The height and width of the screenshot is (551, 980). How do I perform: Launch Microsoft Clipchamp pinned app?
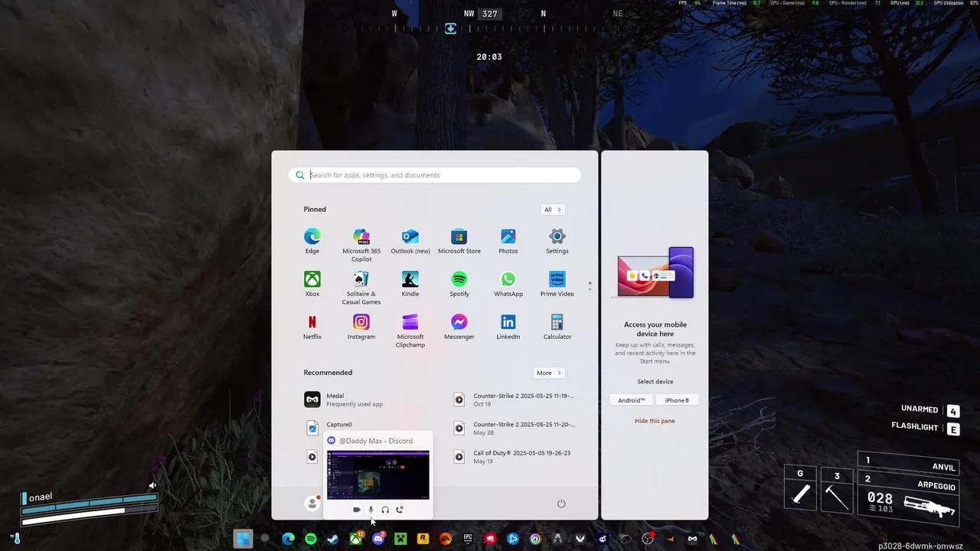pos(410,331)
